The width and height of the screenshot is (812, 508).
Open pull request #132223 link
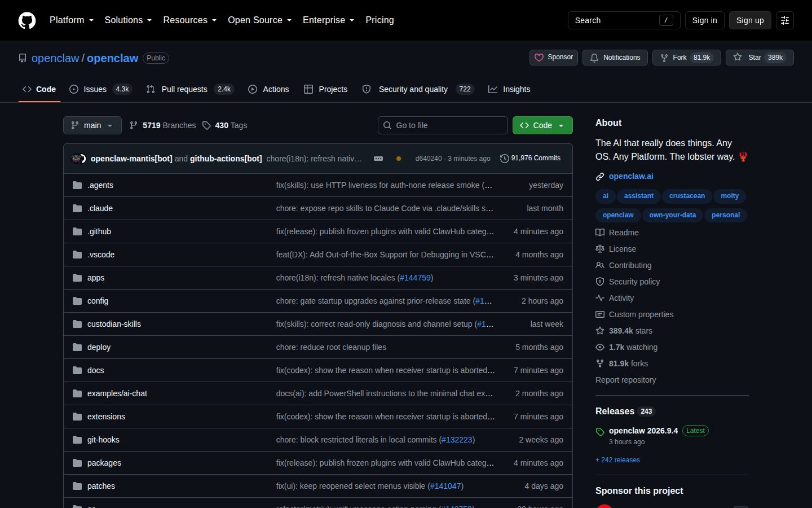[x=457, y=440]
